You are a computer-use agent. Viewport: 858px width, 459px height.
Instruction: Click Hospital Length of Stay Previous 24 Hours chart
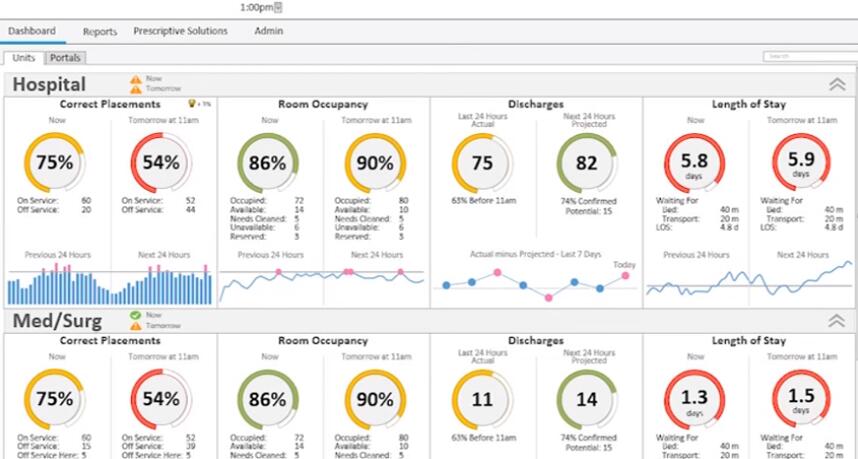697,283
